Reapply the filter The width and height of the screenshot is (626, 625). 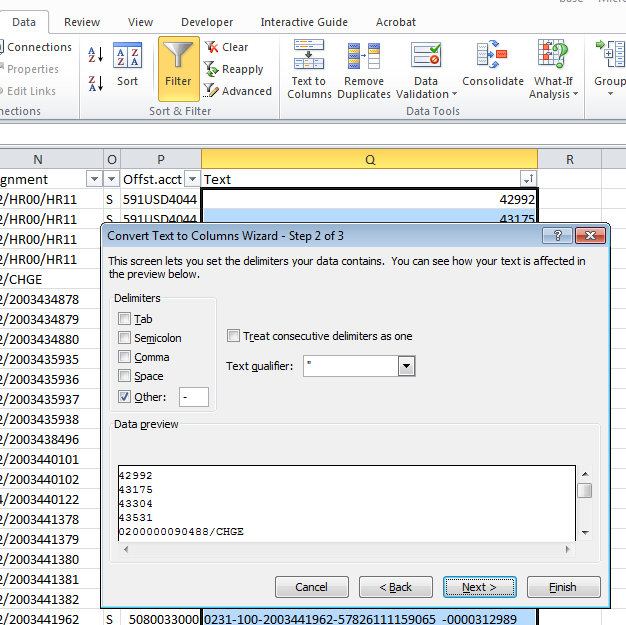point(234,69)
